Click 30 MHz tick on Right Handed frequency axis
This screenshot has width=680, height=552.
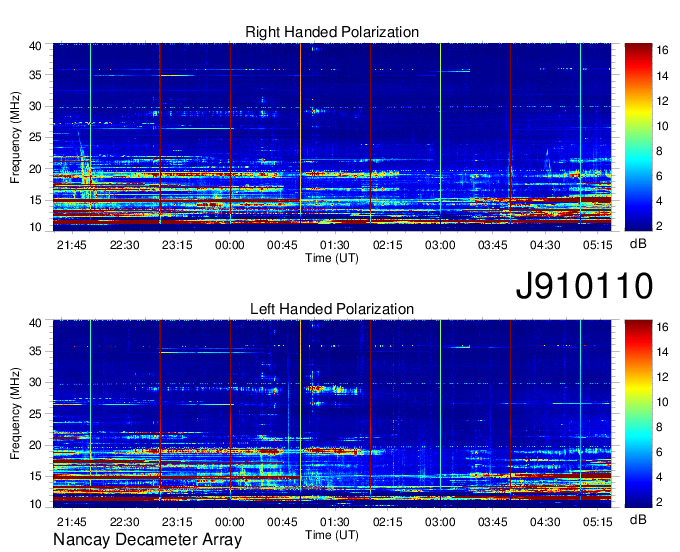pos(35,106)
